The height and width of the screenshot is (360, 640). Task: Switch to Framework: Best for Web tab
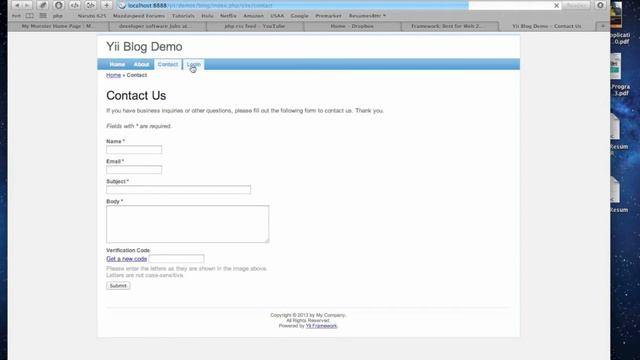click(x=450, y=26)
